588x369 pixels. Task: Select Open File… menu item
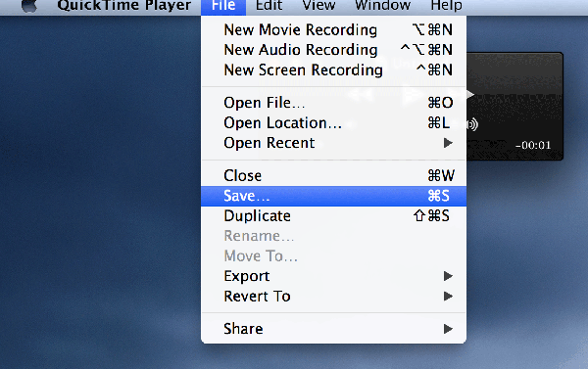[x=334, y=102]
